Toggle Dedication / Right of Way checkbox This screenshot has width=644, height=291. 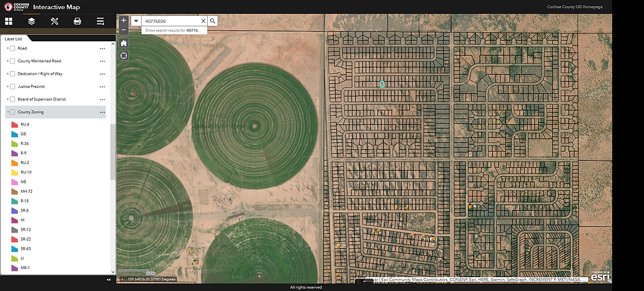click(12, 74)
